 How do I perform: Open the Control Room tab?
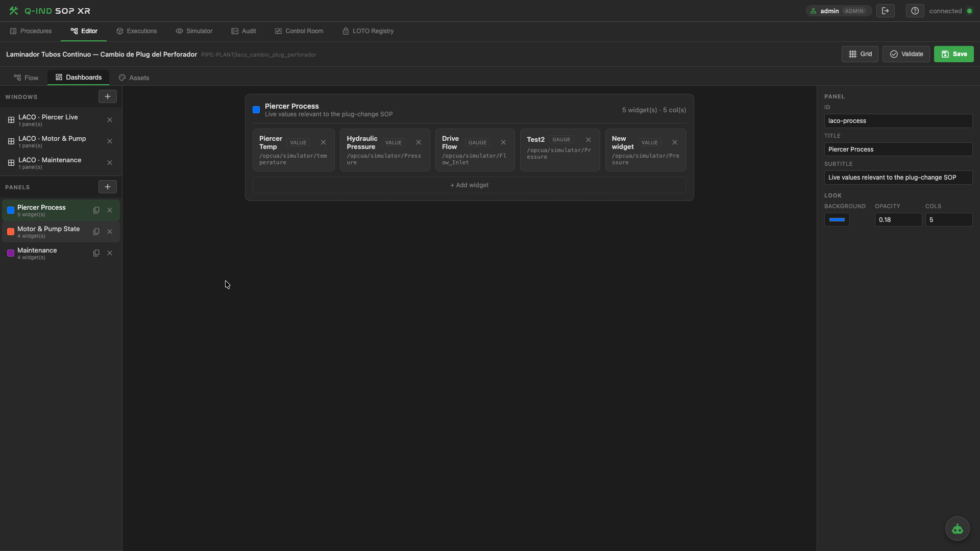coord(299,31)
